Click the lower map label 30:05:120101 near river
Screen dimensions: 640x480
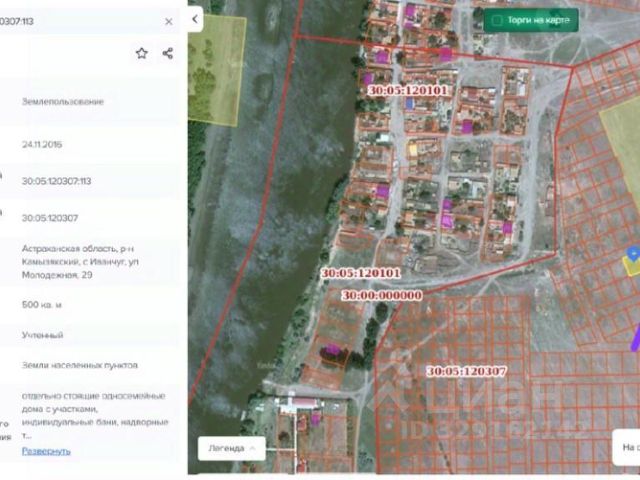point(361,273)
